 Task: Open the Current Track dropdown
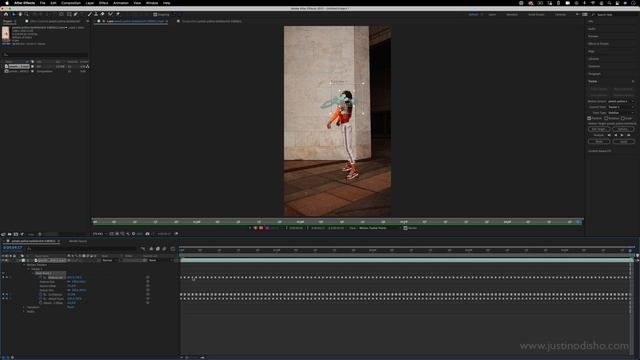pyautogui.click(x=620, y=107)
